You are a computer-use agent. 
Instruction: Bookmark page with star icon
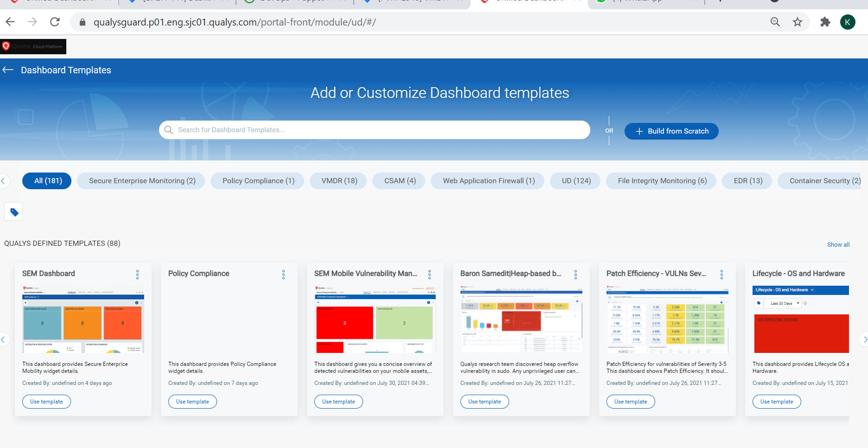[797, 22]
